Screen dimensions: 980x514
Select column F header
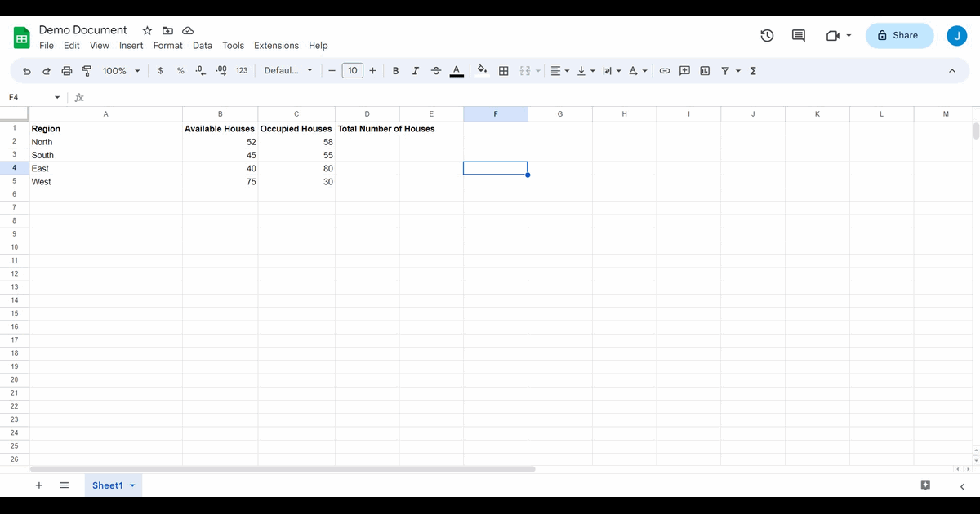(x=496, y=114)
